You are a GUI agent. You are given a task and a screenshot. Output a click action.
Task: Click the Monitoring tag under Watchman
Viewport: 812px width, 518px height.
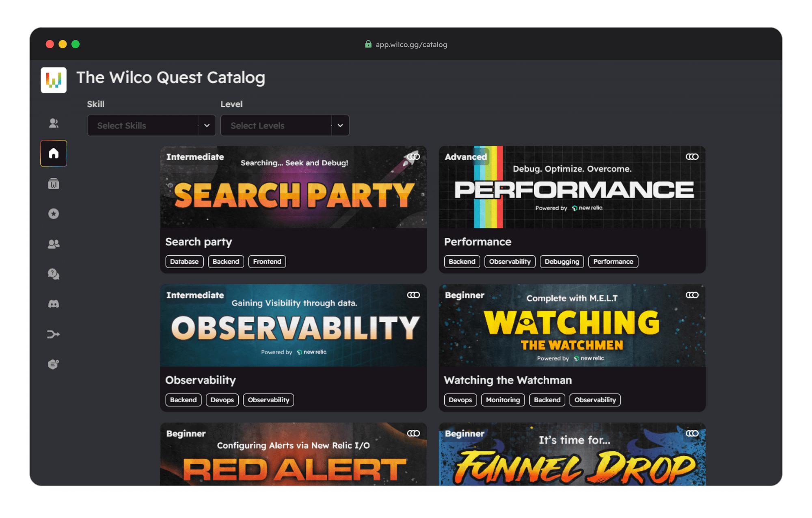point(503,400)
